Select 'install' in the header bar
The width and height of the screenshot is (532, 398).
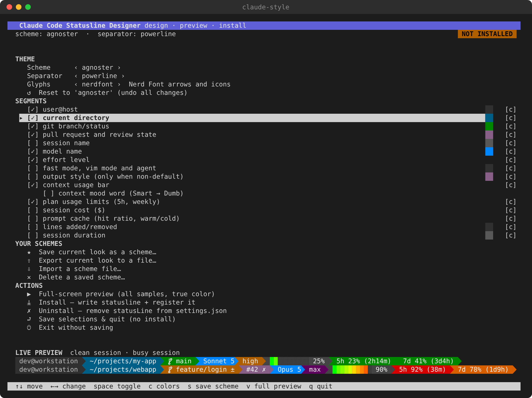(233, 26)
